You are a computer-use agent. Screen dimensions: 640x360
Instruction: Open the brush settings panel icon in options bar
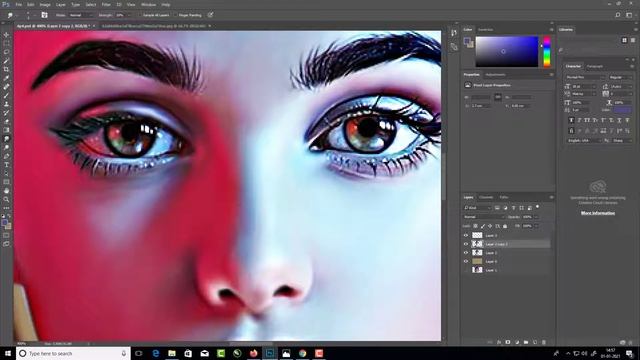44,15
